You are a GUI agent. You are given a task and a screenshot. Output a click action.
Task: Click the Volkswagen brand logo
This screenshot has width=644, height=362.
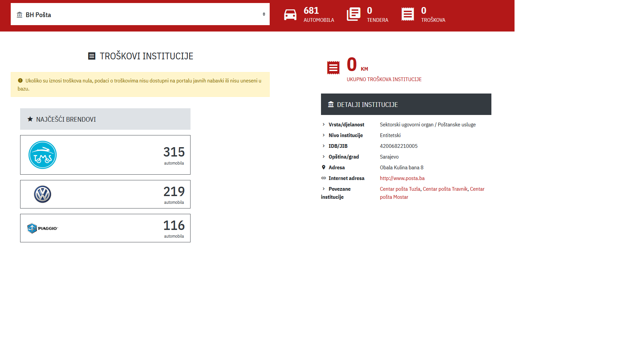pos(43,194)
